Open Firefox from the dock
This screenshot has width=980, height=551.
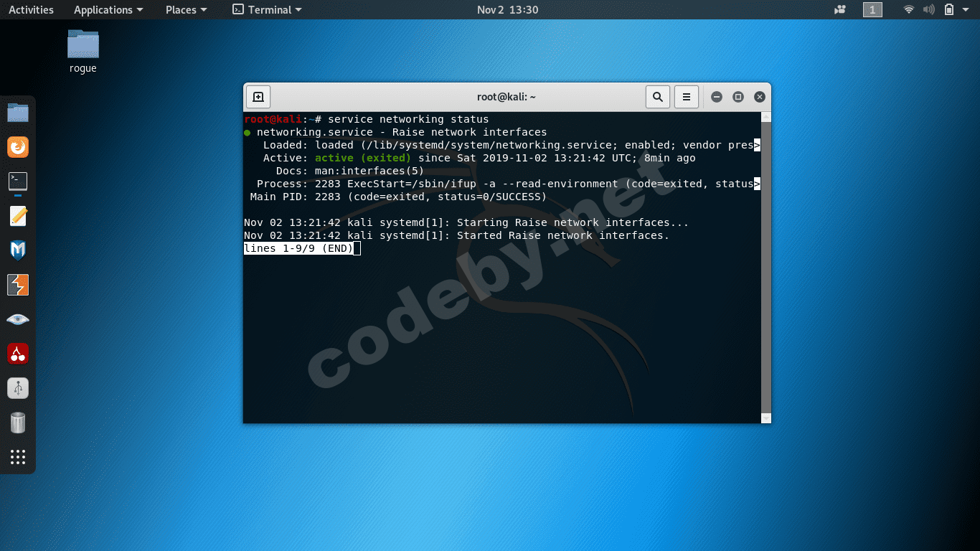pyautogui.click(x=18, y=146)
